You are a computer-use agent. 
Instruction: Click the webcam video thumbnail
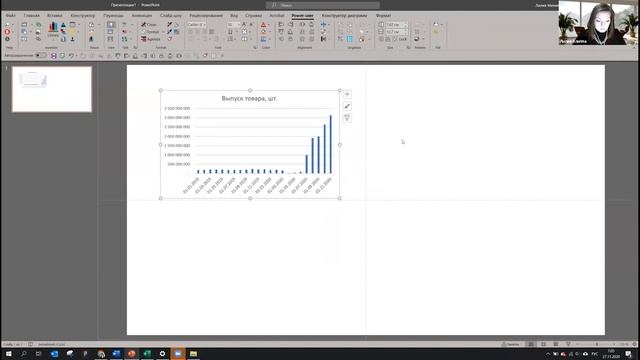[598, 22]
